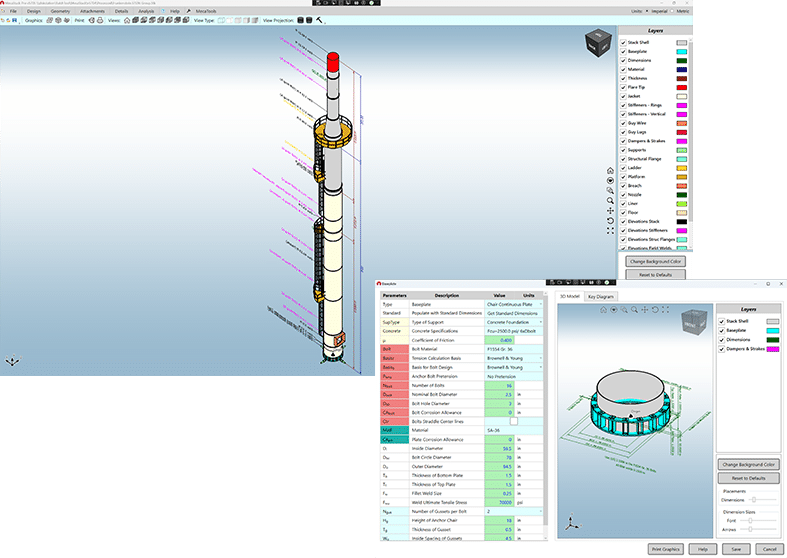The height and width of the screenshot is (558, 787).
Task: Toggle Dampers & Strakes checkbox in Baseplate dialog
Action: 721,349
